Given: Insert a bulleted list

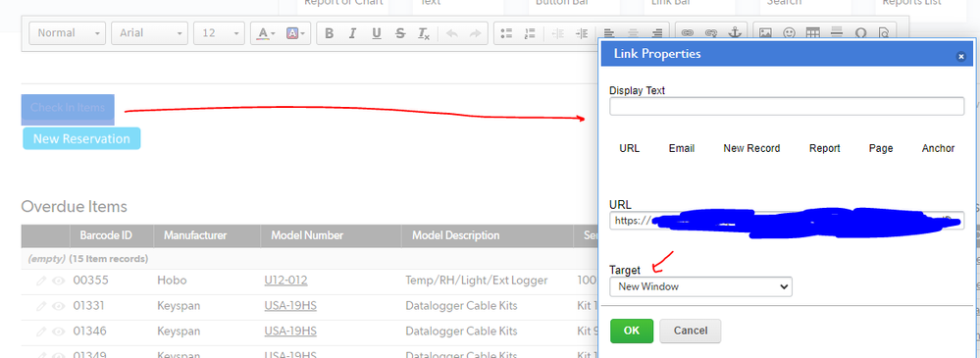Looking at the screenshot, I should pyautogui.click(x=507, y=33).
